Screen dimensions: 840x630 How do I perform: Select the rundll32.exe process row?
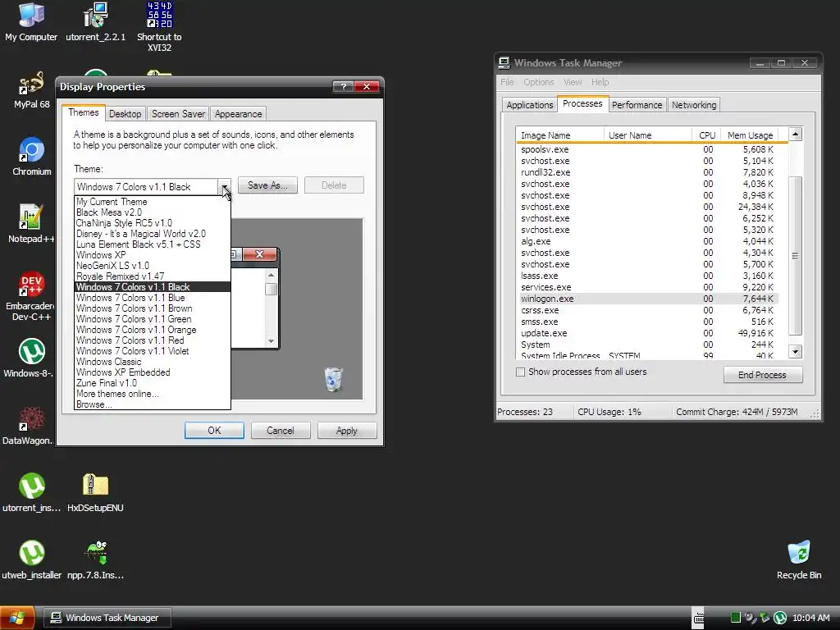[648, 172]
